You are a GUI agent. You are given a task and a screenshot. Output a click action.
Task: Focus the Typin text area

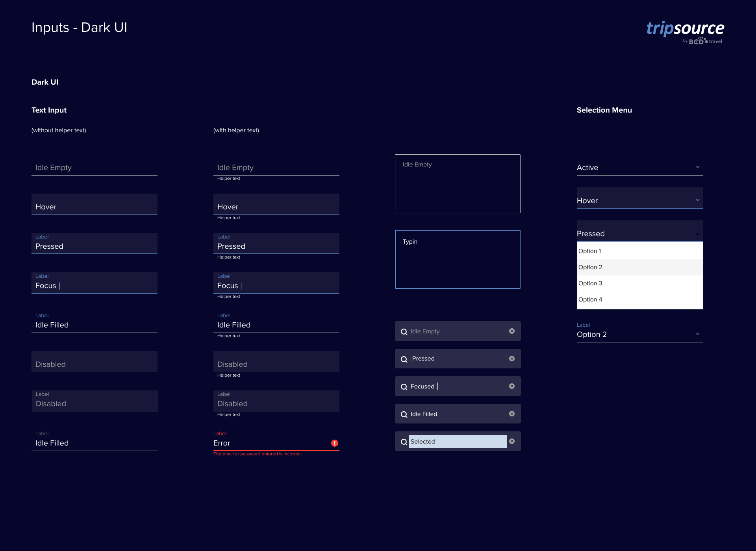(458, 259)
